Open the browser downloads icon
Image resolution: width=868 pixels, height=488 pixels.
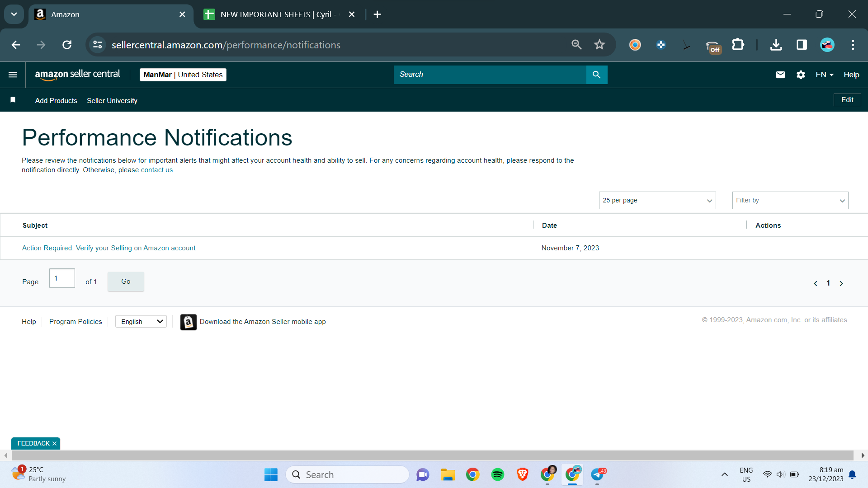(x=776, y=45)
